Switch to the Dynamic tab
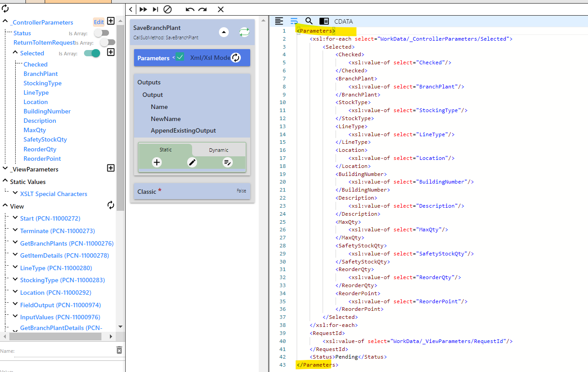 coord(219,150)
